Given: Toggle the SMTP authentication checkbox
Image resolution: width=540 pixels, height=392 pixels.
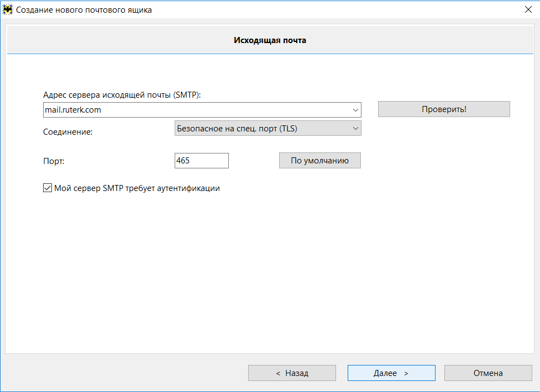Looking at the screenshot, I should (x=47, y=188).
